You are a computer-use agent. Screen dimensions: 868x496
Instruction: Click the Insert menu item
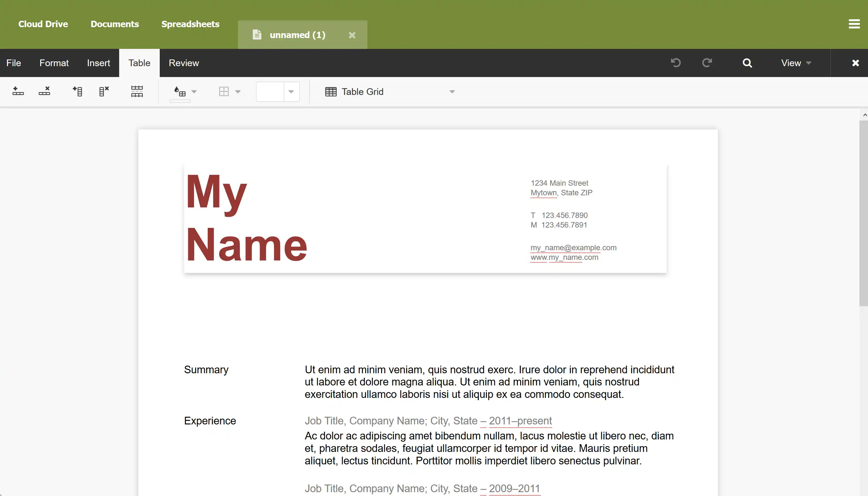(98, 63)
